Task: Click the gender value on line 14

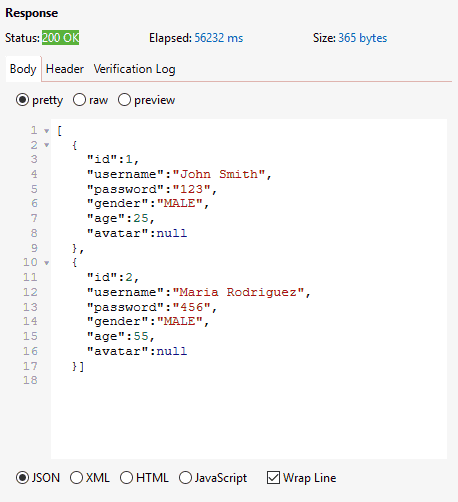Action: [180, 321]
